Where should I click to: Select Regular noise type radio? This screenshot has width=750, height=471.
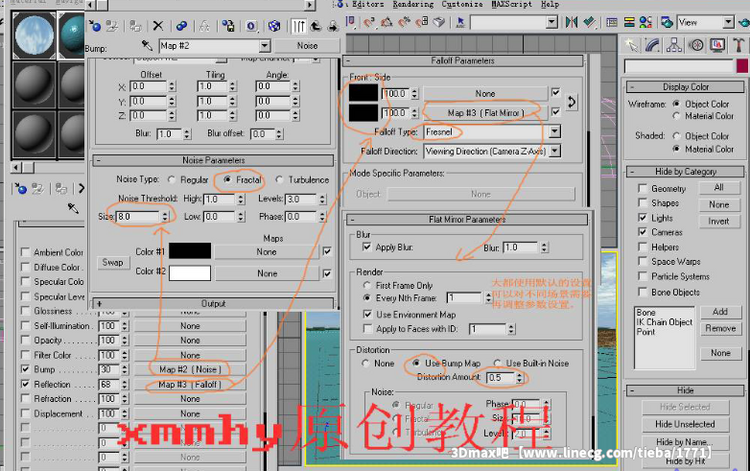[172, 180]
